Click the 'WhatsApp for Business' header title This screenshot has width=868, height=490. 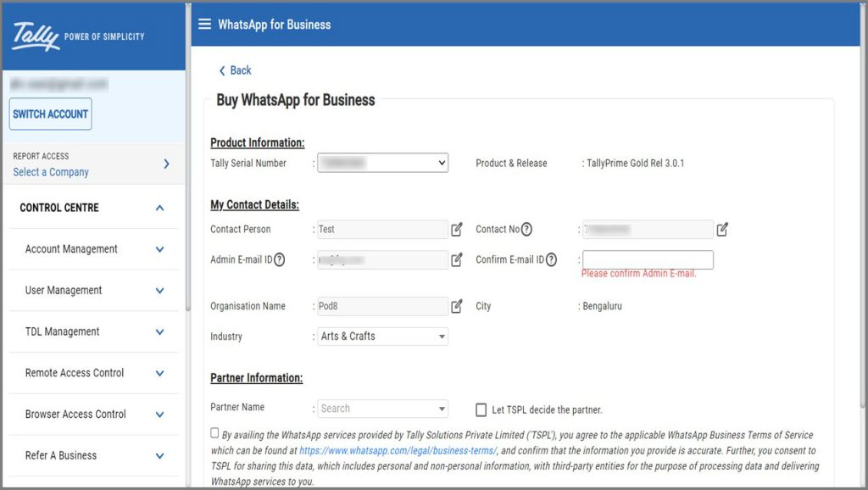click(275, 25)
